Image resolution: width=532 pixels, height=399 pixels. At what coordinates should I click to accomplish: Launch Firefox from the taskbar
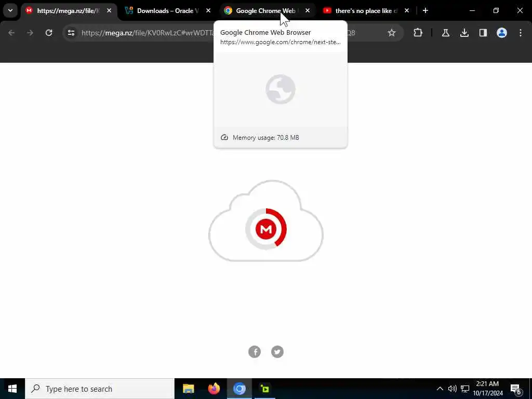tap(214, 389)
